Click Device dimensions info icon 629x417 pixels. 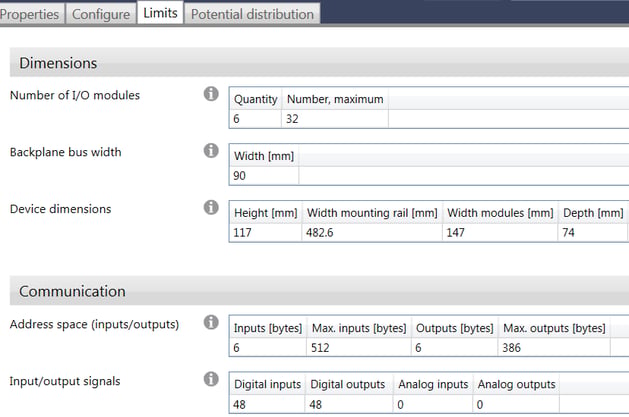point(211,207)
